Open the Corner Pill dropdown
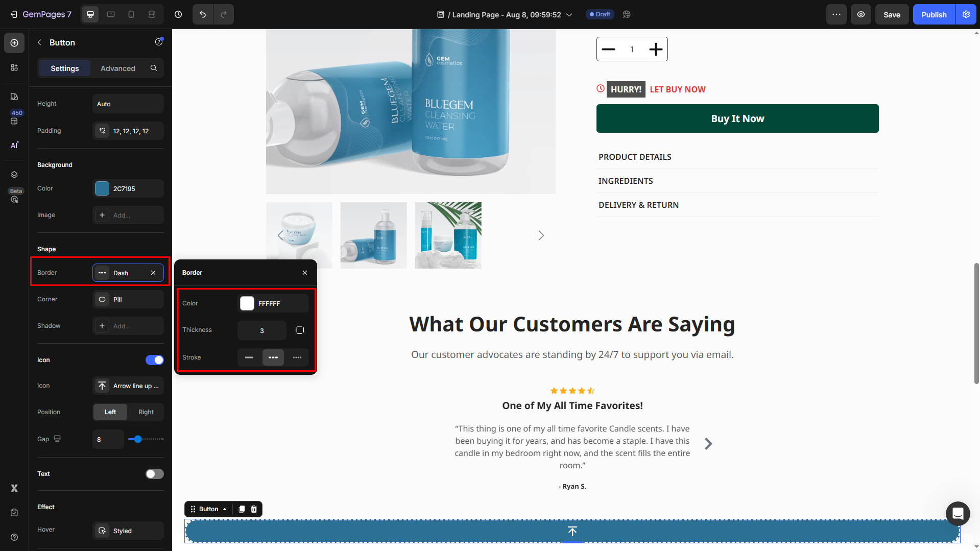 (128, 299)
